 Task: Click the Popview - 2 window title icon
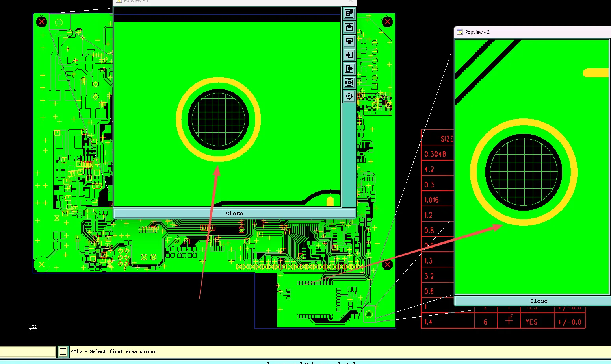coord(460,32)
